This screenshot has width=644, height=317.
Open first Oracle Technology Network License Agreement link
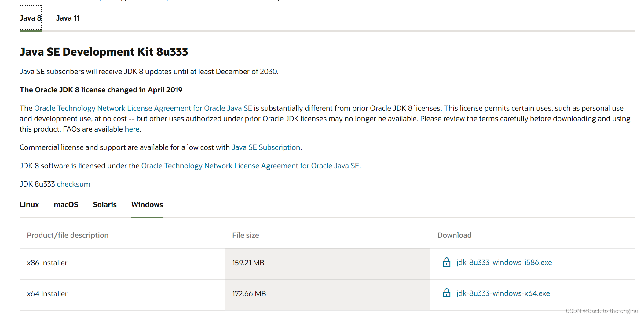pyautogui.click(x=143, y=108)
